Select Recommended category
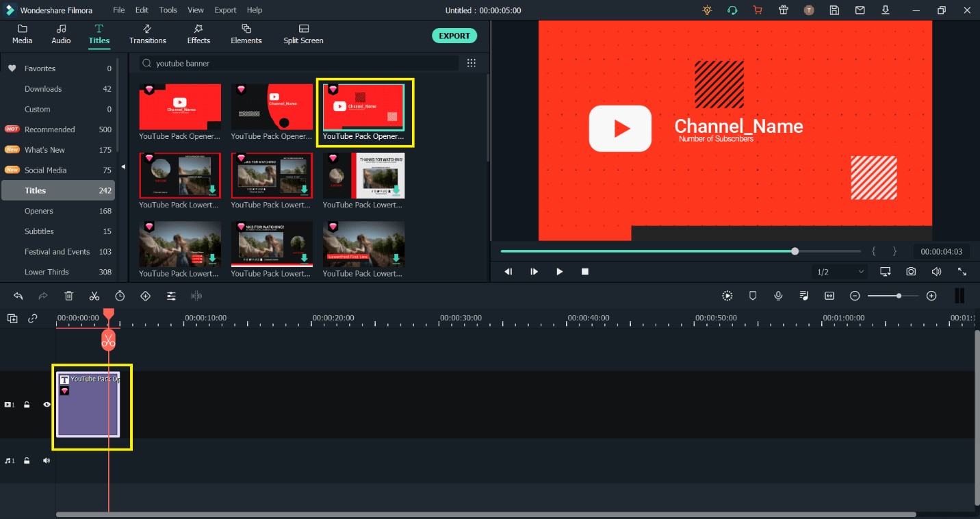The width and height of the screenshot is (980, 519). coord(58,129)
